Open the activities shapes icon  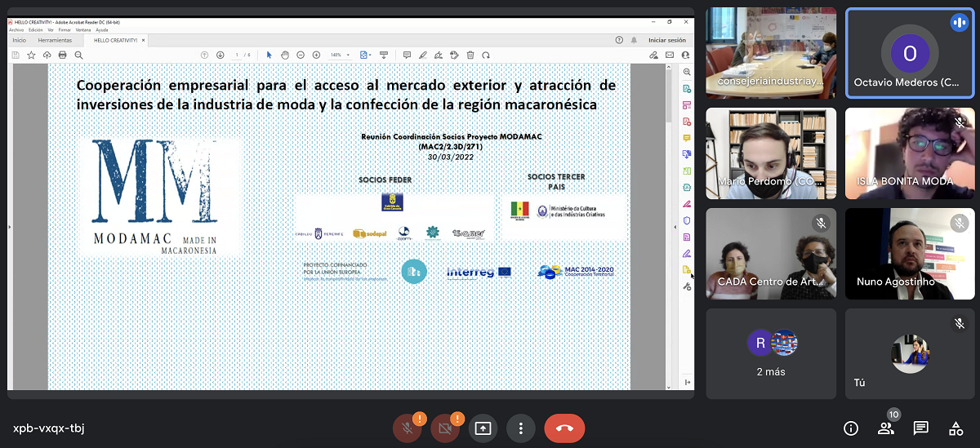pos(955,428)
